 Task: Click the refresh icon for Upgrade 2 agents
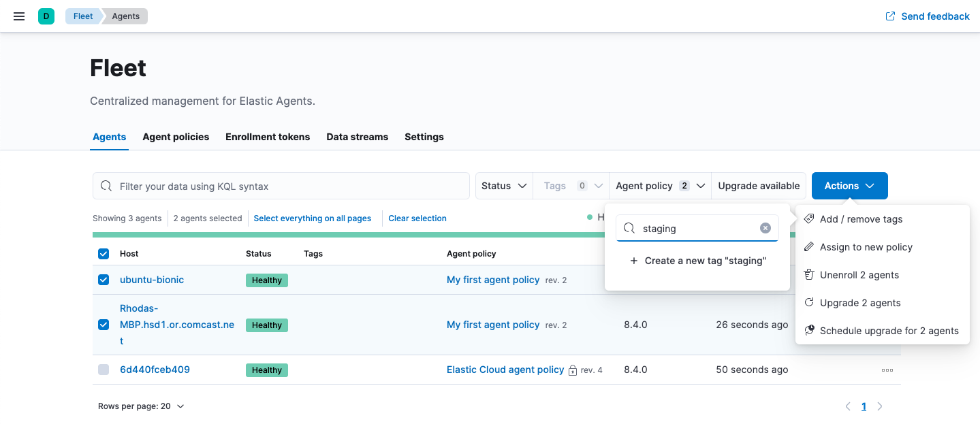pyautogui.click(x=809, y=303)
